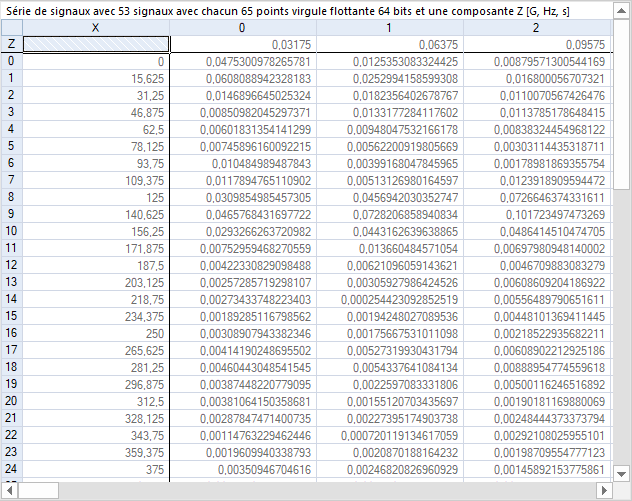
Task: Select X cell with value 156,25
Action: coord(96,231)
